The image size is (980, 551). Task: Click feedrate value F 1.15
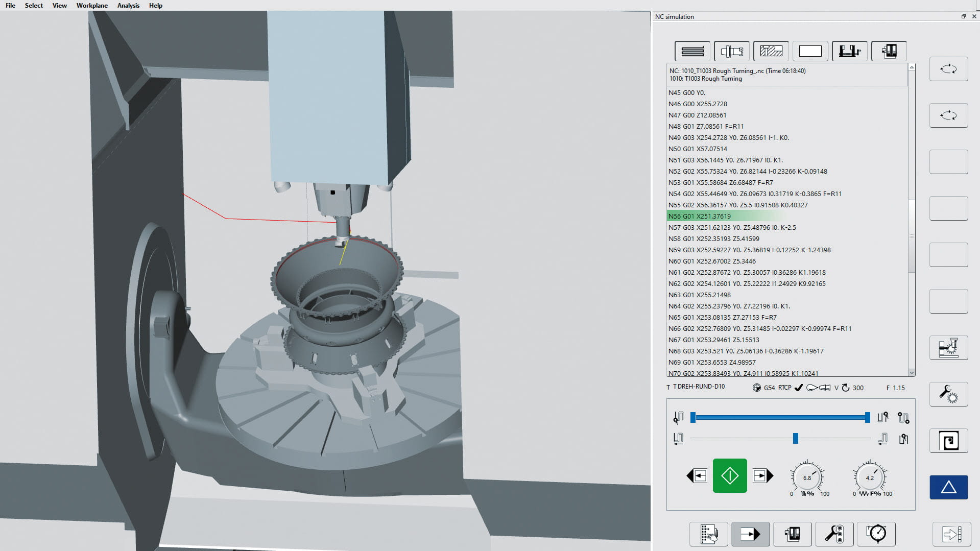[x=895, y=388]
